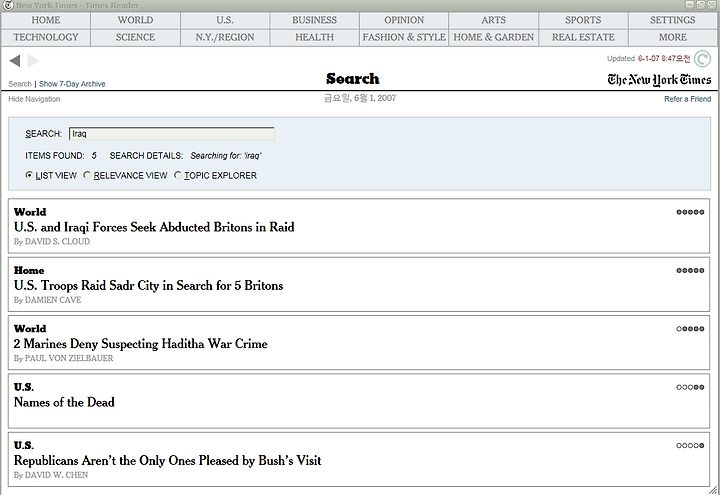Open article Republicans Aren't the Only Ones Pleased

[168, 461]
